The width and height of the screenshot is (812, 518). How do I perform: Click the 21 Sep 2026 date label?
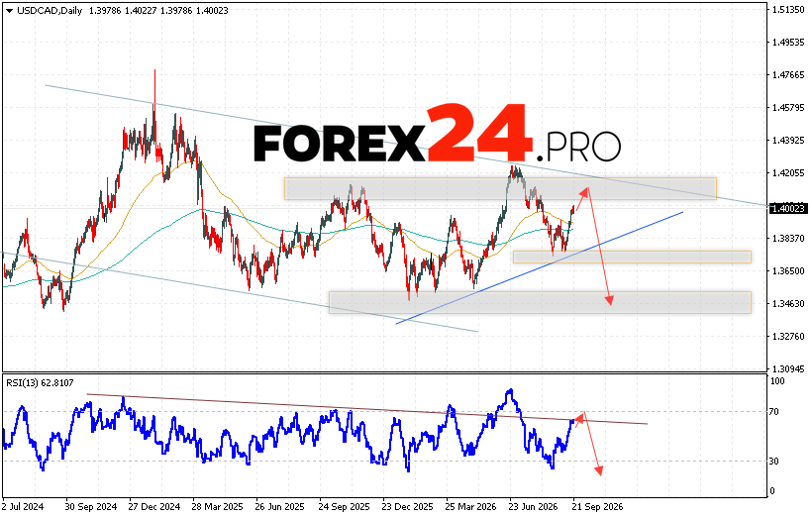coord(597,506)
